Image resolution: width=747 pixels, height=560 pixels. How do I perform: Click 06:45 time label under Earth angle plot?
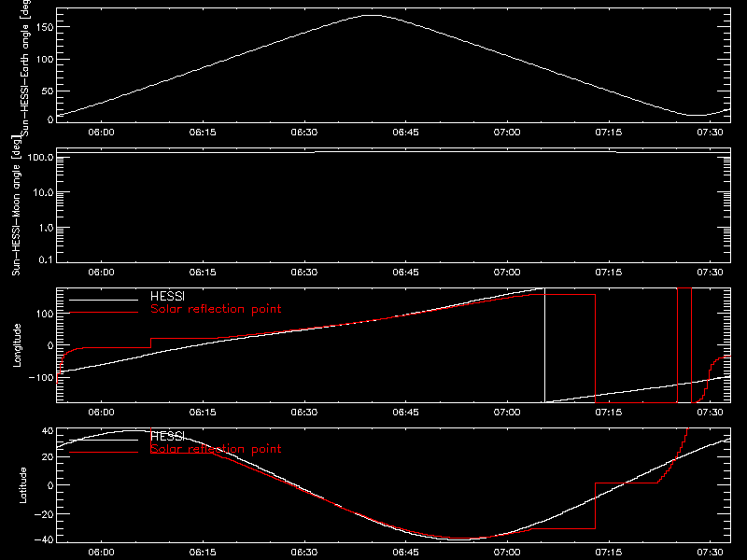(x=405, y=133)
